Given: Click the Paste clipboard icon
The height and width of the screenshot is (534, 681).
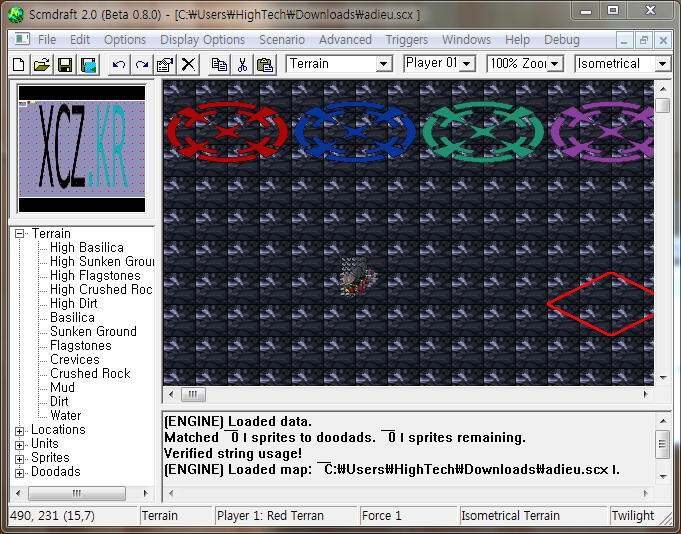Looking at the screenshot, I should coord(265,65).
